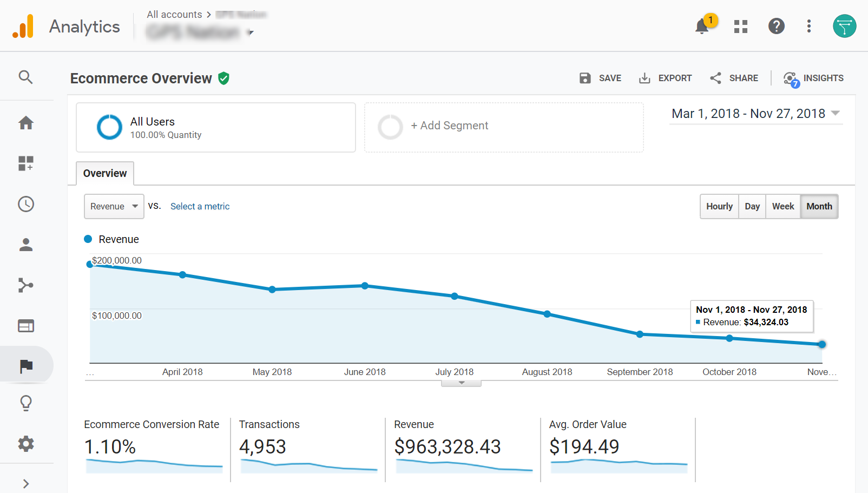Viewport: 868px width, 493px height.
Task: Click the + Add Segment box
Action: 504,127
